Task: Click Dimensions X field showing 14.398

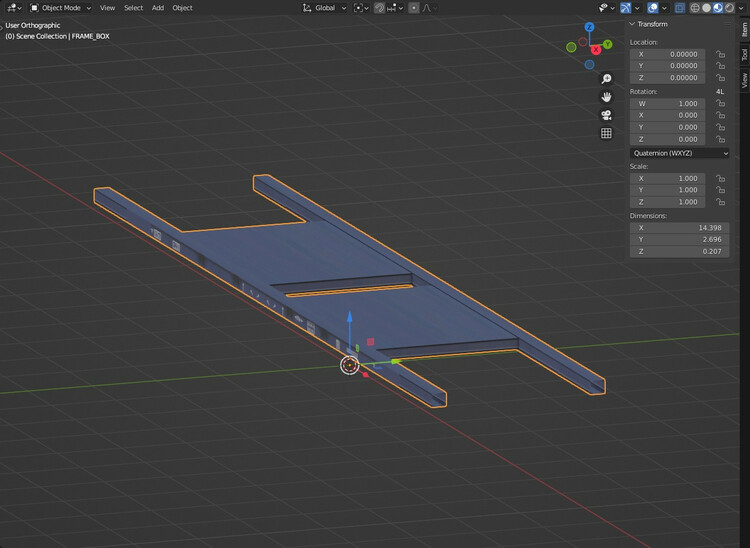Action: (680, 228)
